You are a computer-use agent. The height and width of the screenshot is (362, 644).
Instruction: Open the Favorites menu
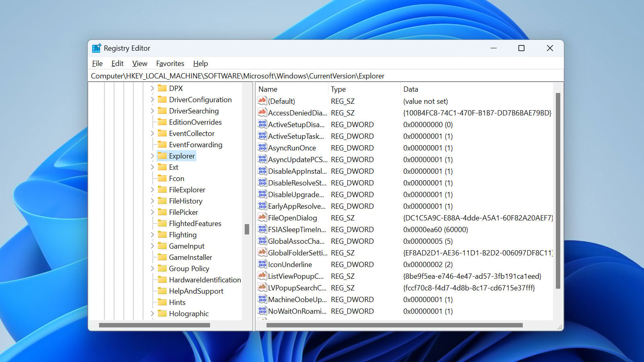pyautogui.click(x=170, y=63)
